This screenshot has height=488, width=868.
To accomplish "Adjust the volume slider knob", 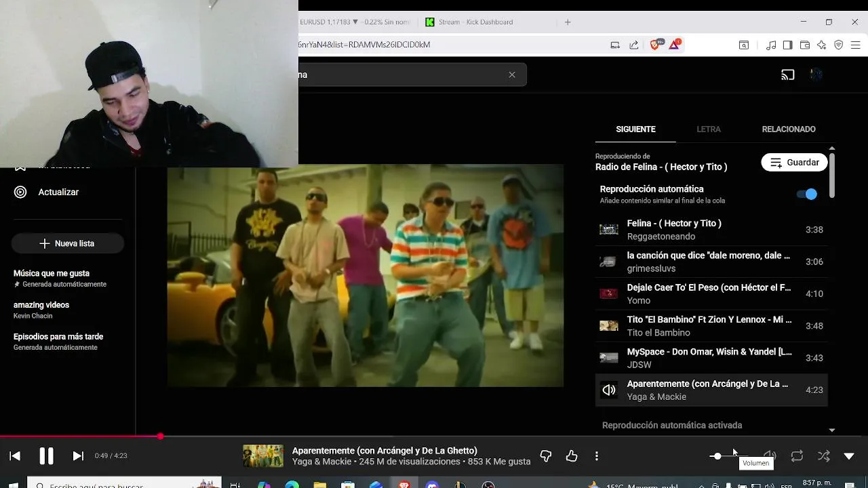I will click(x=717, y=456).
